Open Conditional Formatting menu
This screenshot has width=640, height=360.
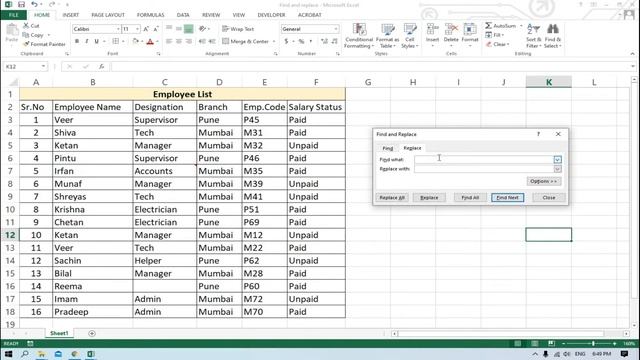click(x=359, y=36)
